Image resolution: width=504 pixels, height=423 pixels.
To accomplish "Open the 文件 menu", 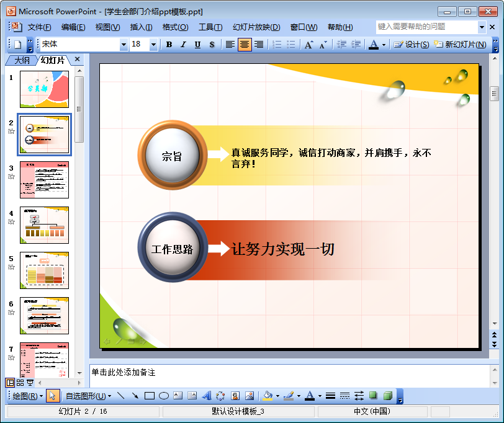I will pos(40,27).
